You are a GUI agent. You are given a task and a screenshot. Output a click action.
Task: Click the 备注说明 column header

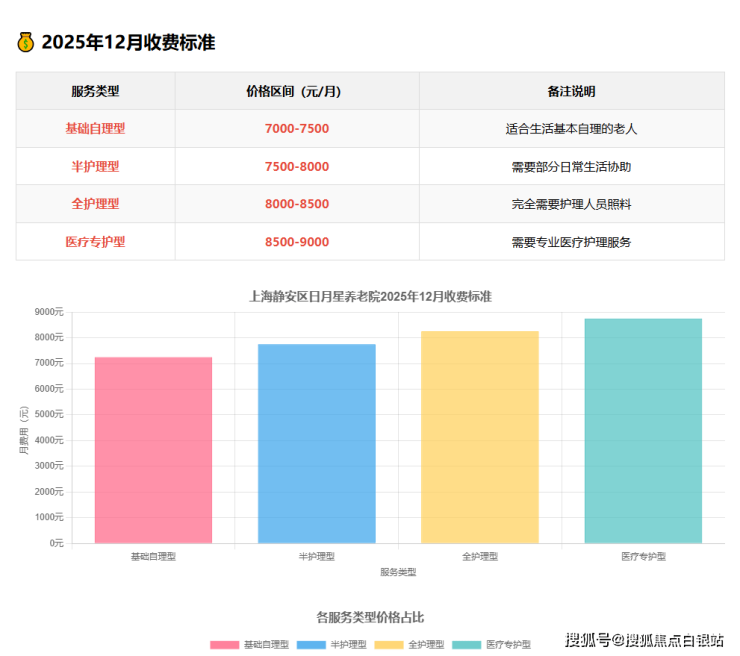[571, 91]
